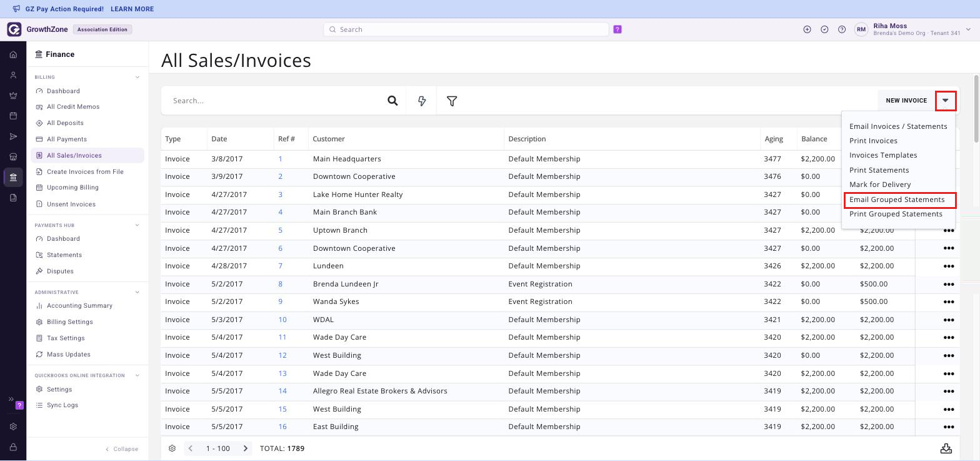Screen dimensions: 980x461
Task: Open the tasks checkmark icon in header
Action: (x=824, y=29)
